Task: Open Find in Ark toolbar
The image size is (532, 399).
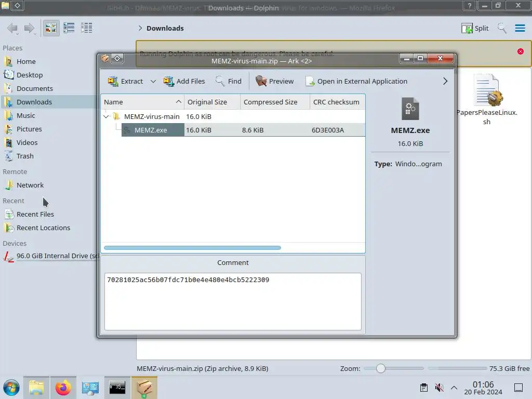Action: [x=229, y=82]
